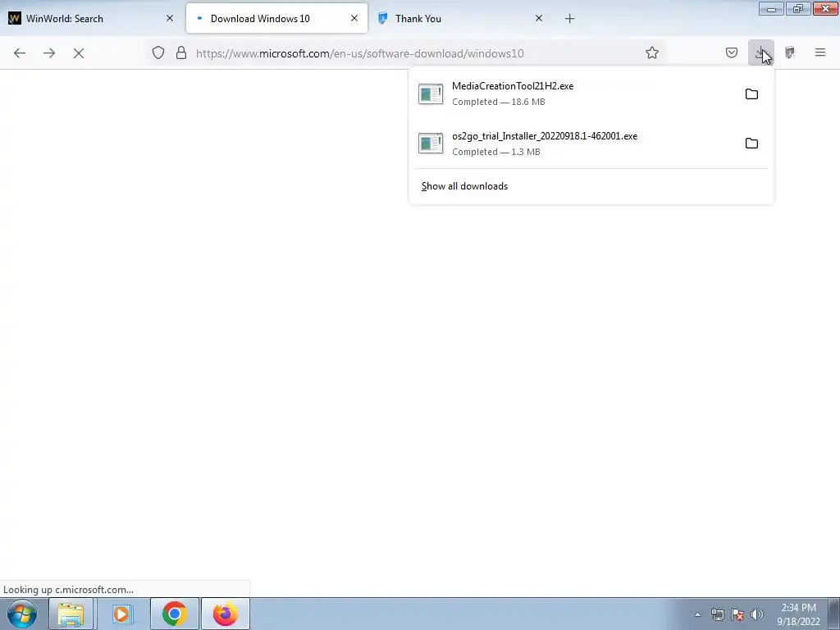Save page to Pocket

pyautogui.click(x=732, y=52)
